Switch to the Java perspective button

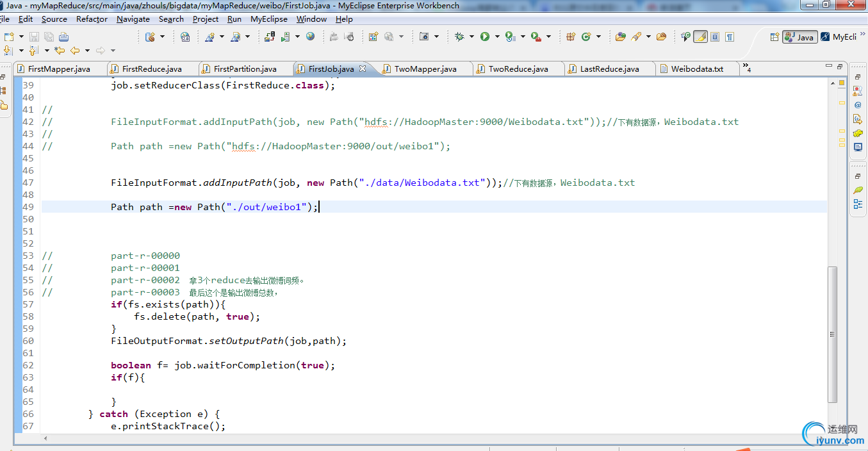click(x=799, y=37)
